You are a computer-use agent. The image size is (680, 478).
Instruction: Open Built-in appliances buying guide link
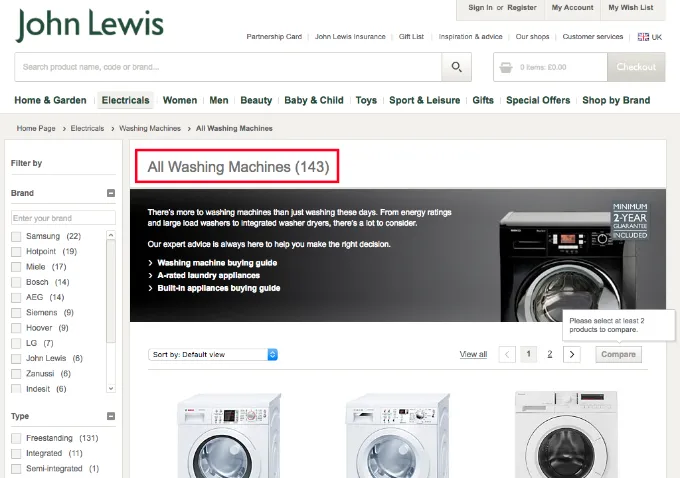219,288
